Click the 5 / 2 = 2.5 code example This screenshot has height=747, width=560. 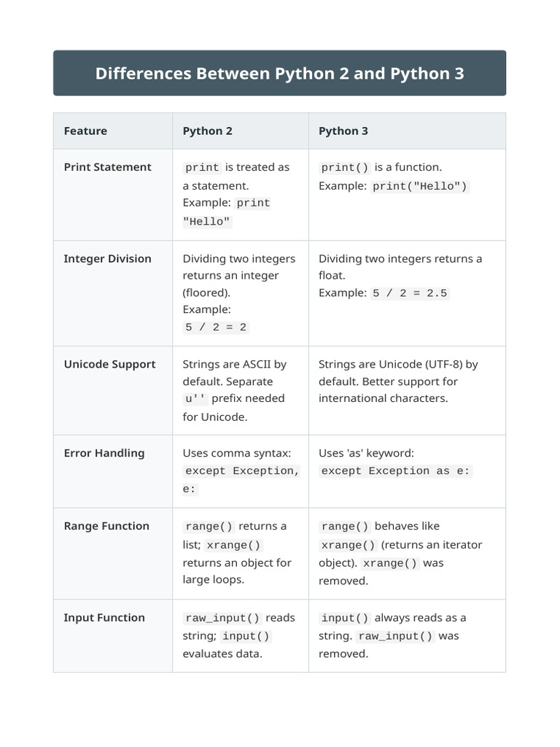[x=410, y=293]
